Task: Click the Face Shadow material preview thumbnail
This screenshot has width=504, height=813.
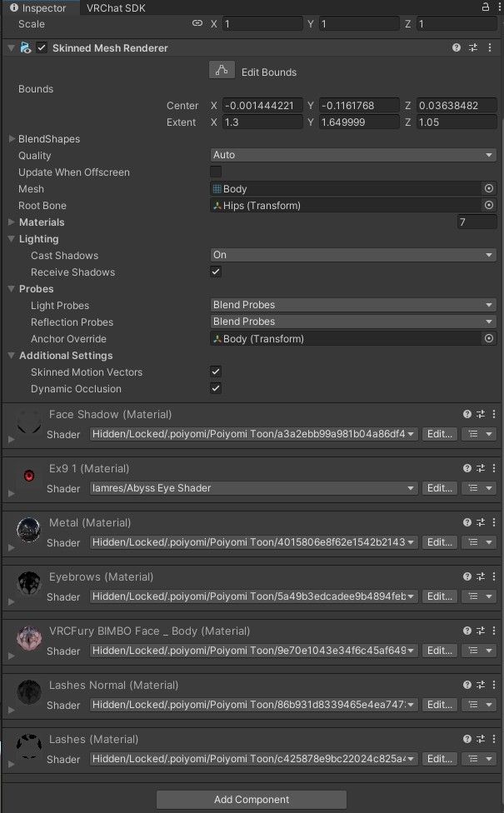Action: pyautogui.click(x=28, y=422)
